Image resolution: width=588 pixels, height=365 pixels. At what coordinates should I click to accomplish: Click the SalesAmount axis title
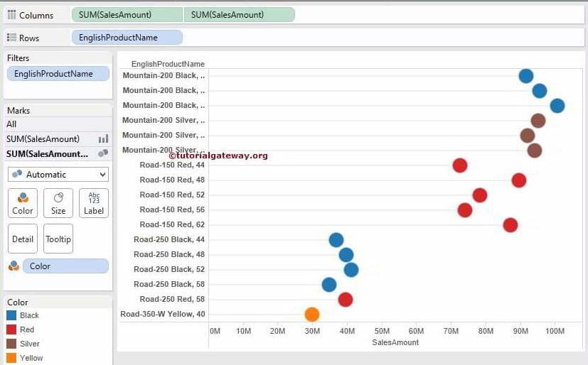coord(395,342)
